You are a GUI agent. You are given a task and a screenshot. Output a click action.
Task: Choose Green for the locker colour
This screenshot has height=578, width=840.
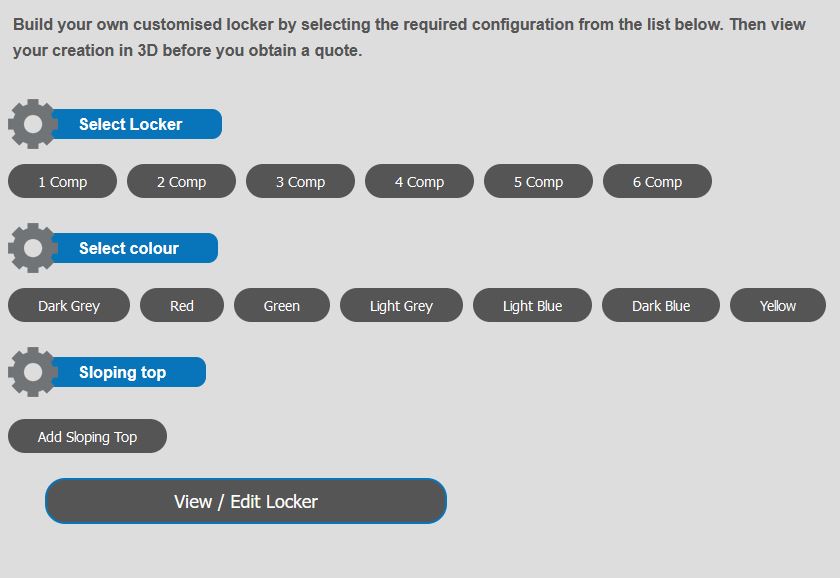281,306
